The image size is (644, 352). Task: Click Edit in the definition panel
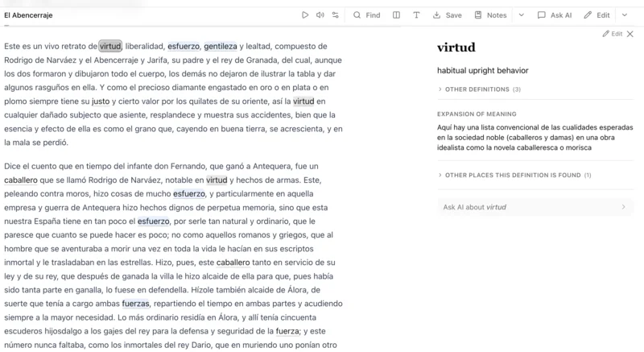(x=613, y=34)
